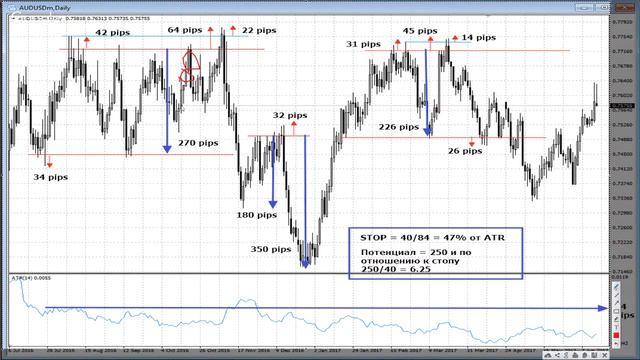Select the rectangle drawing tool
The image size is (640, 360).
(x=616, y=311)
